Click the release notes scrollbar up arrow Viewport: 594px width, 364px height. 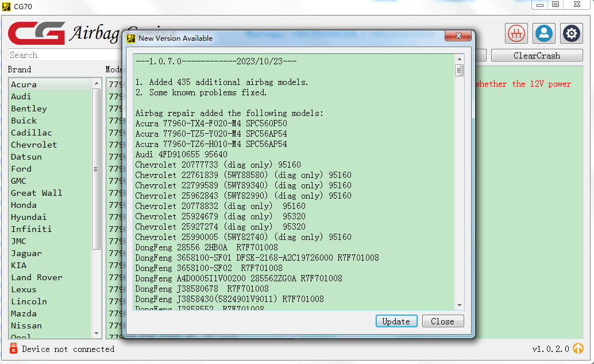[x=459, y=59]
